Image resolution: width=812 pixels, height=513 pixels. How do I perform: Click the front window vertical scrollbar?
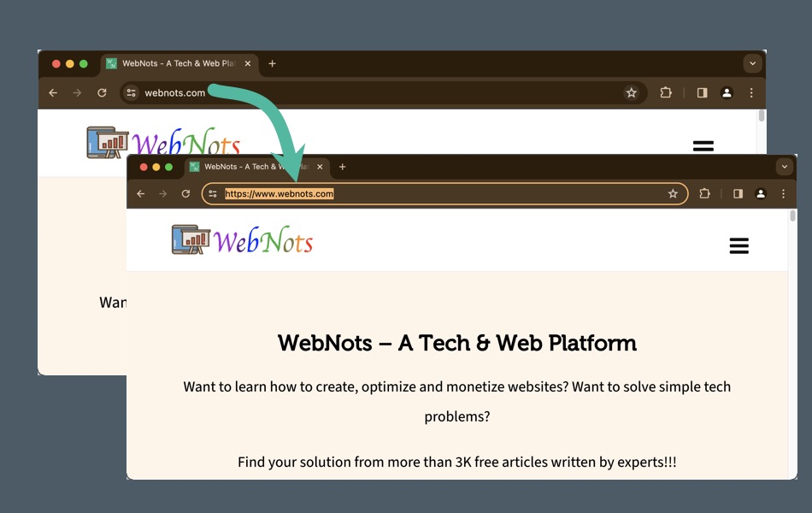[x=792, y=215]
